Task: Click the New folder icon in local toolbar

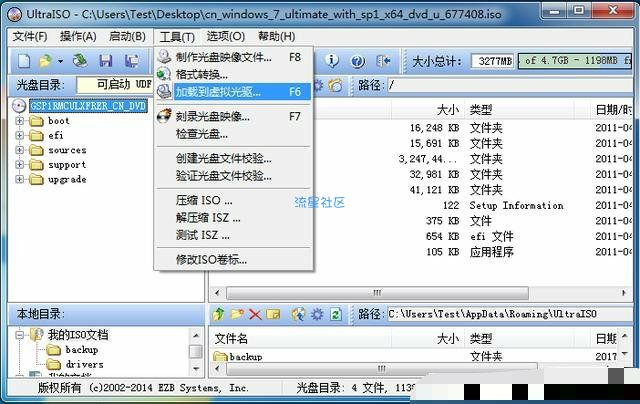Action: (237, 314)
